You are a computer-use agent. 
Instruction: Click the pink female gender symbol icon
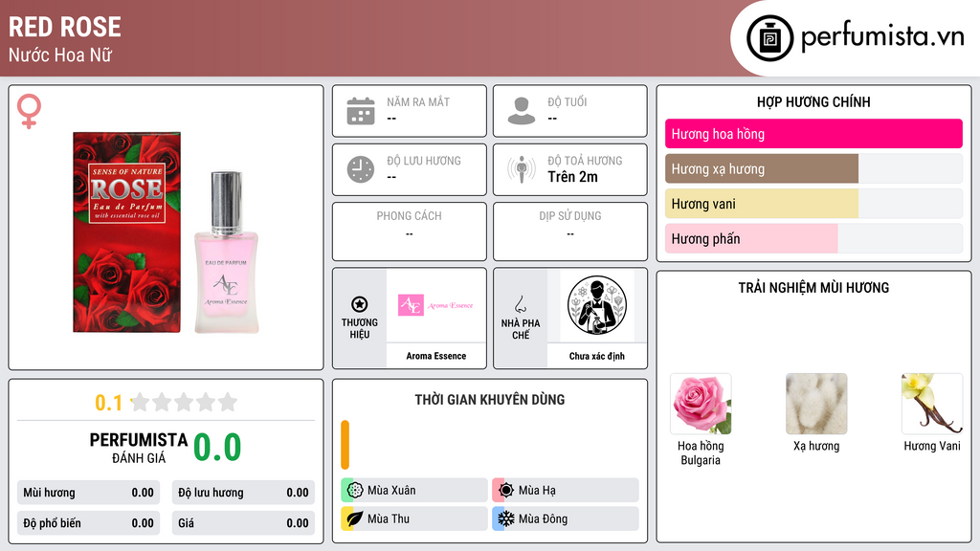click(29, 111)
